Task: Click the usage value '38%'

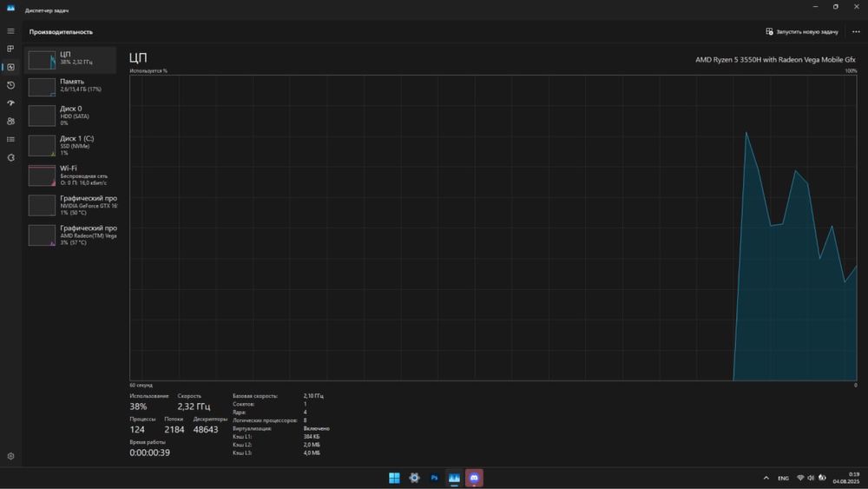Action: pos(138,406)
